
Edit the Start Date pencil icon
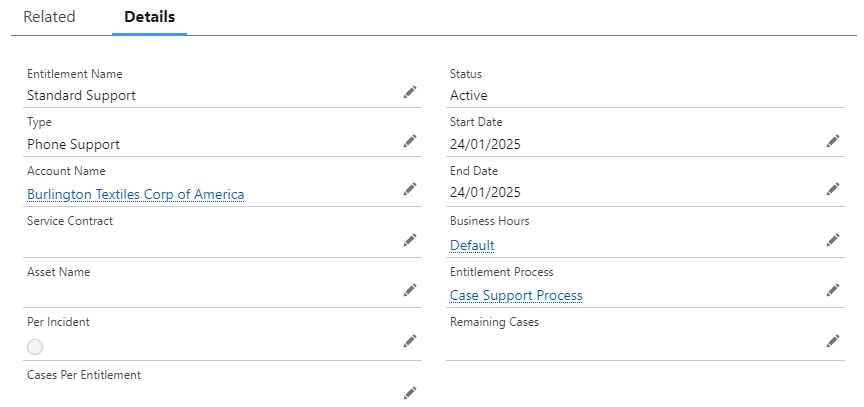click(833, 141)
